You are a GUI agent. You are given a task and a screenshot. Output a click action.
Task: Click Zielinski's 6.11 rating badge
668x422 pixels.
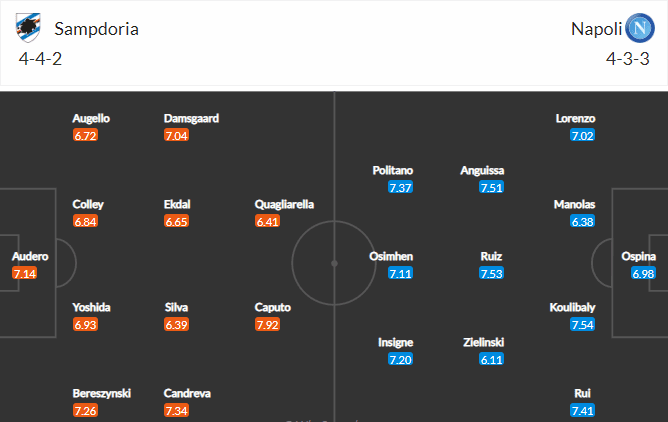point(492,359)
